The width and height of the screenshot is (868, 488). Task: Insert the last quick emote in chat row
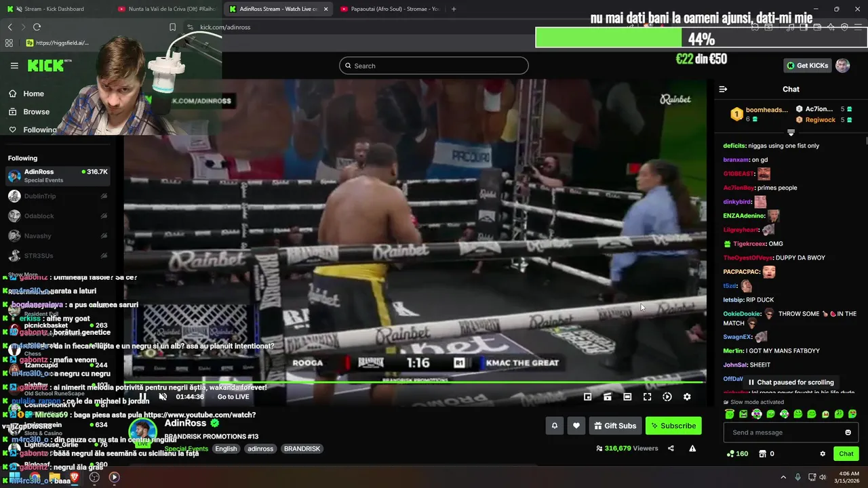point(852,414)
